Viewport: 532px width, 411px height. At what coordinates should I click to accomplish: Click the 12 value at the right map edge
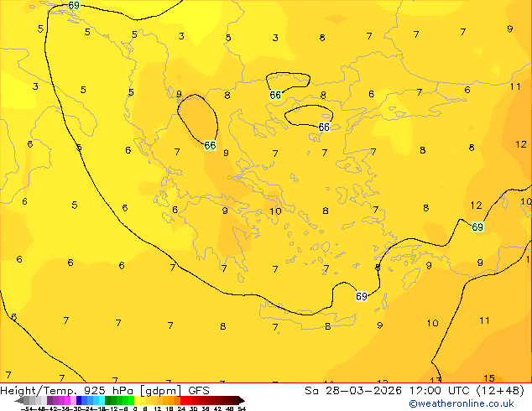tap(521, 144)
